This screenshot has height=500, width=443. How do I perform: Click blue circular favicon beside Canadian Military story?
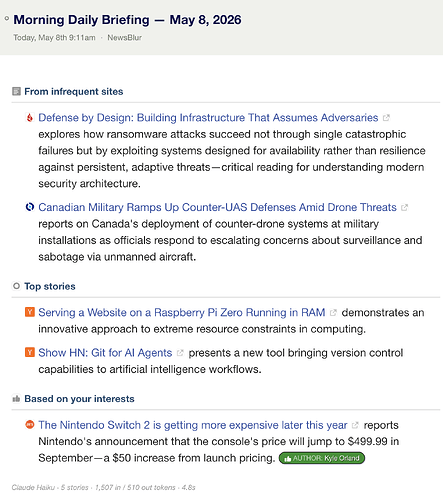click(x=30, y=207)
